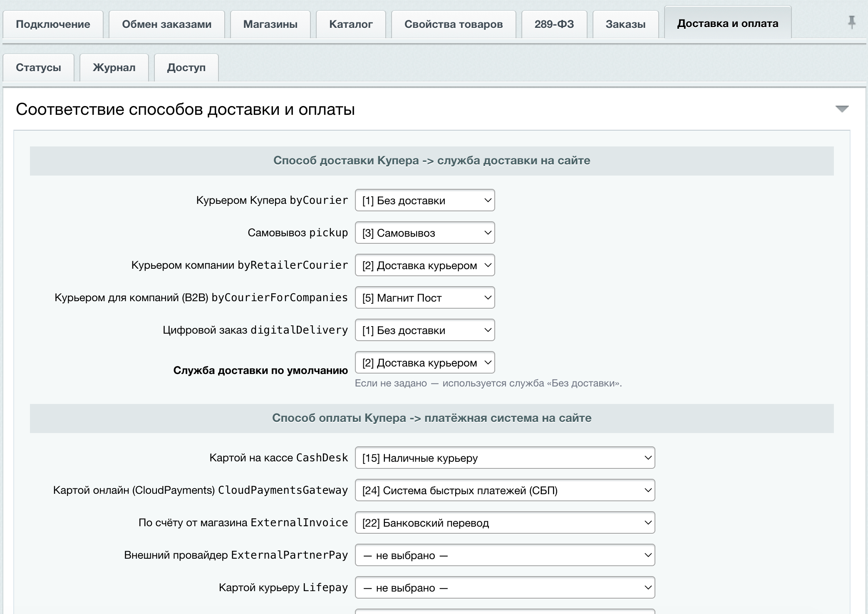Click the Служба доставки по умолчанию label
The width and height of the screenshot is (868, 614).
click(x=260, y=370)
